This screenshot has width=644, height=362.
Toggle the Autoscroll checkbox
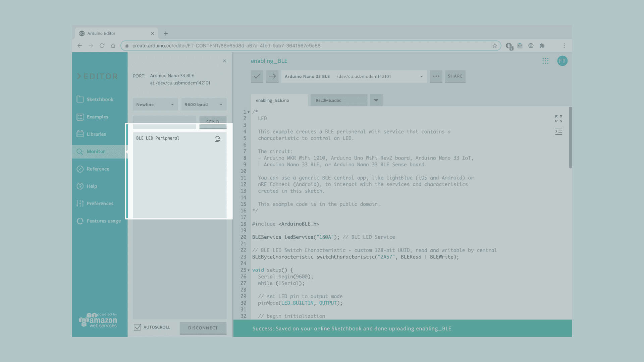pyautogui.click(x=137, y=327)
